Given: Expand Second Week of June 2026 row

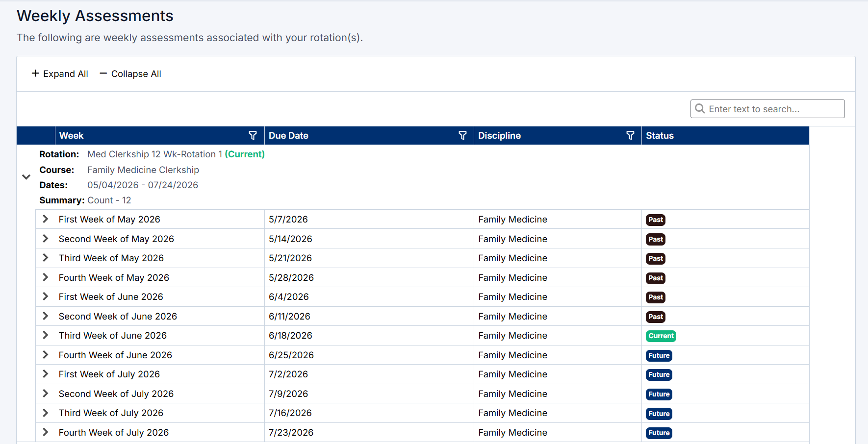Looking at the screenshot, I should click(x=46, y=316).
